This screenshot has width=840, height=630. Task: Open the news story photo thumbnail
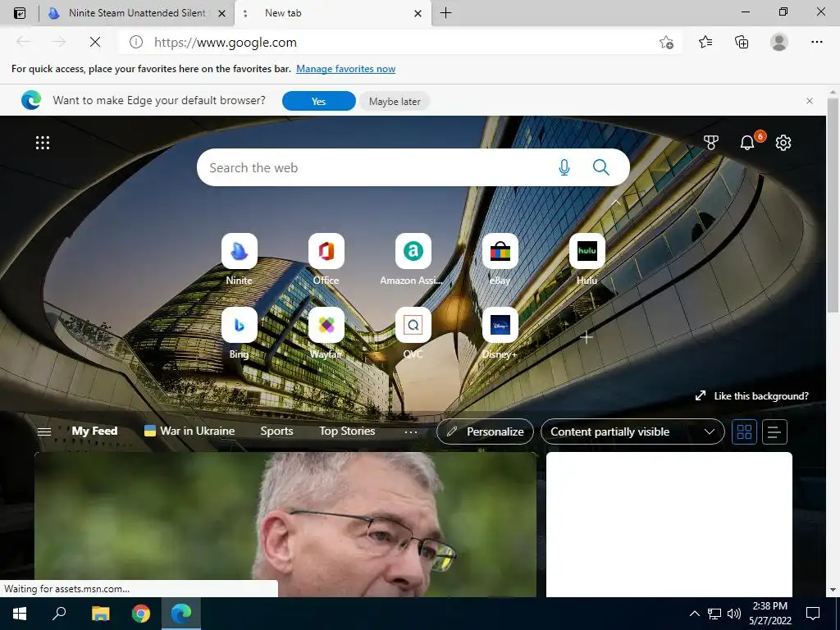[x=285, y=524]
